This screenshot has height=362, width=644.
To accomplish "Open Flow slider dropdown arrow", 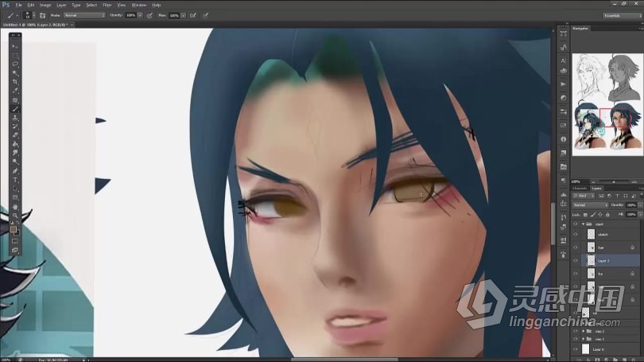I will click(x=183, y=16).
